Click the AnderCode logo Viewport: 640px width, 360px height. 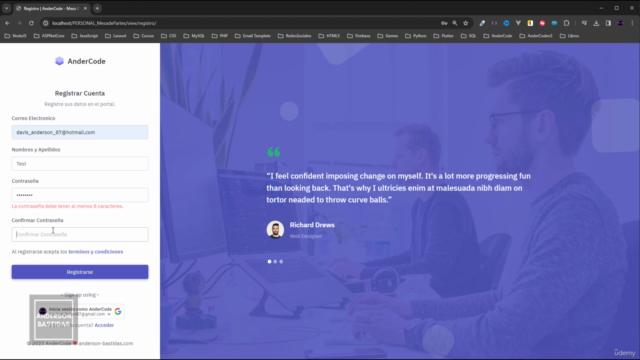point(80,61)
